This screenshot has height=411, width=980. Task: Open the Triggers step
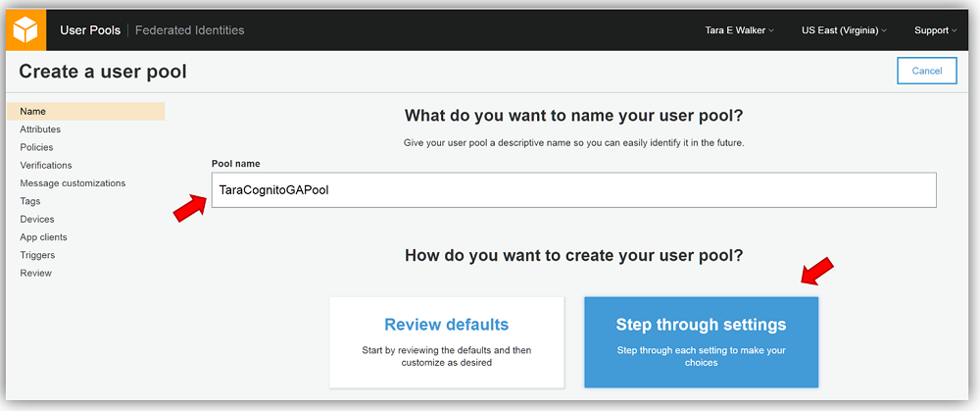tap(37, 255)
